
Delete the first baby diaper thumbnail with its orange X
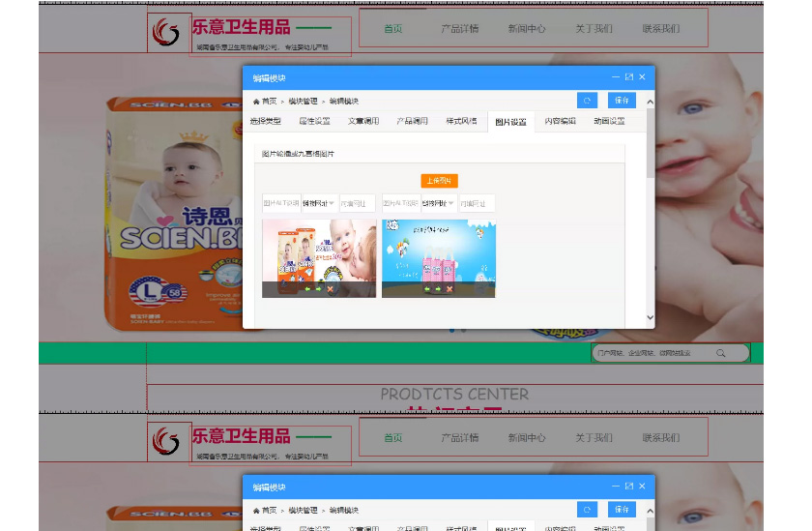coord(331,289)
